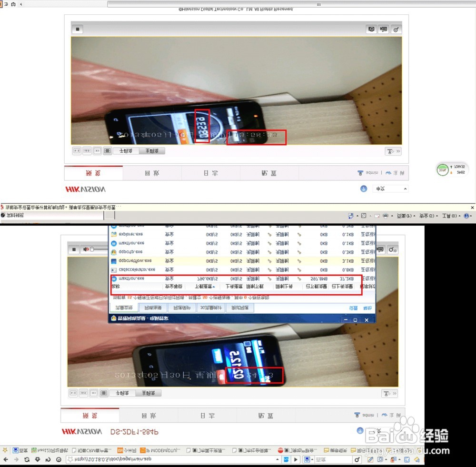476x467 pixels.
Task: Close the IE information bar
Action: [x=472, y=208]
